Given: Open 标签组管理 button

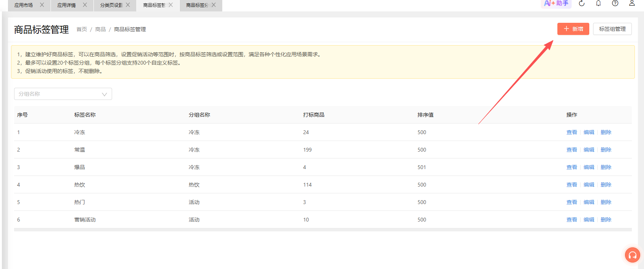Looking at the screenshot, I should (x=612, y=29).
